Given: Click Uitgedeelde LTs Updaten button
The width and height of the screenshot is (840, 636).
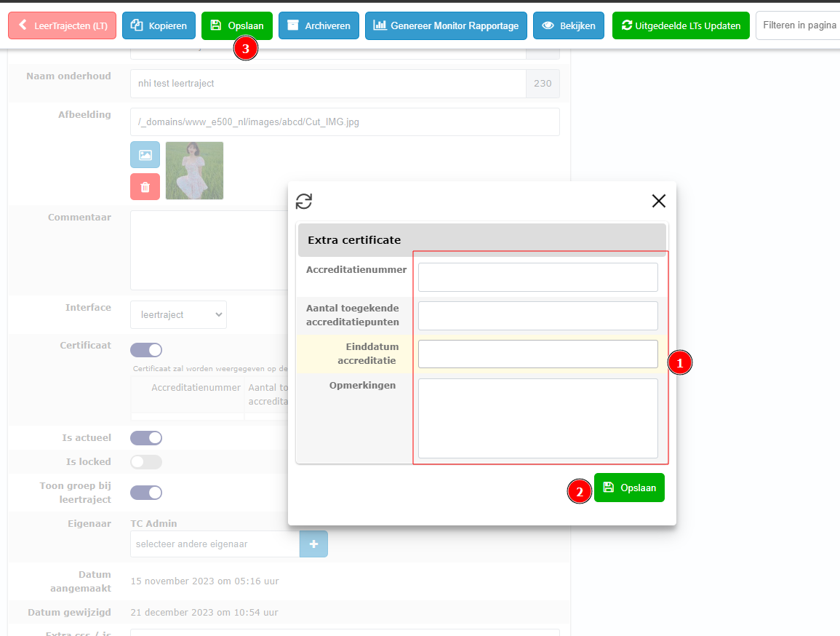Looking at the screenshot, I should tap(681, 25).
